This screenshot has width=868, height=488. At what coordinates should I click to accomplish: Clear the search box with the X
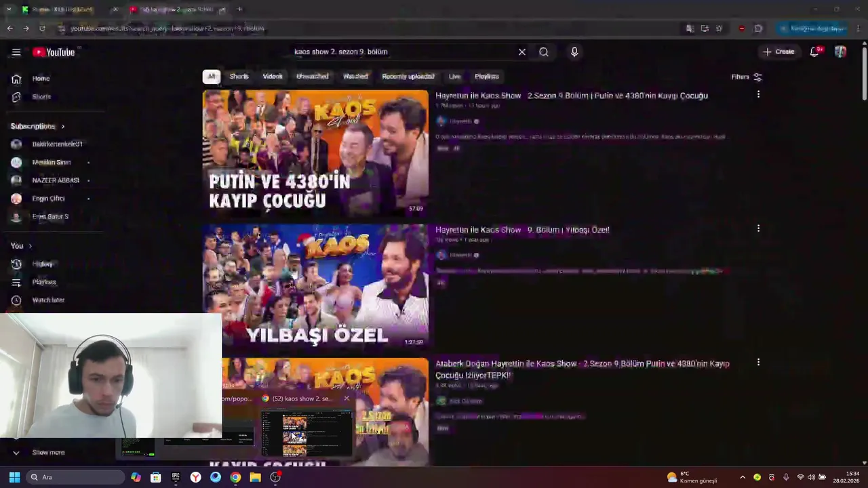522,52
